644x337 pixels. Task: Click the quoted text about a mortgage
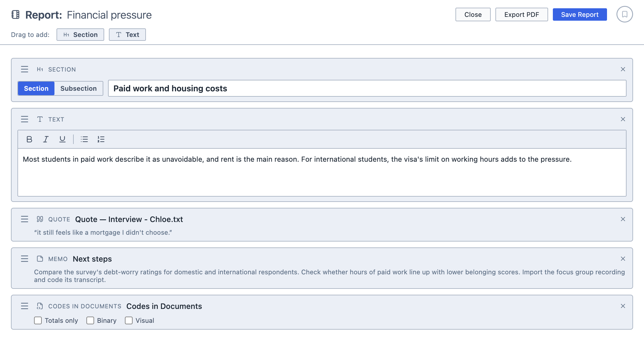pos(103,232)
